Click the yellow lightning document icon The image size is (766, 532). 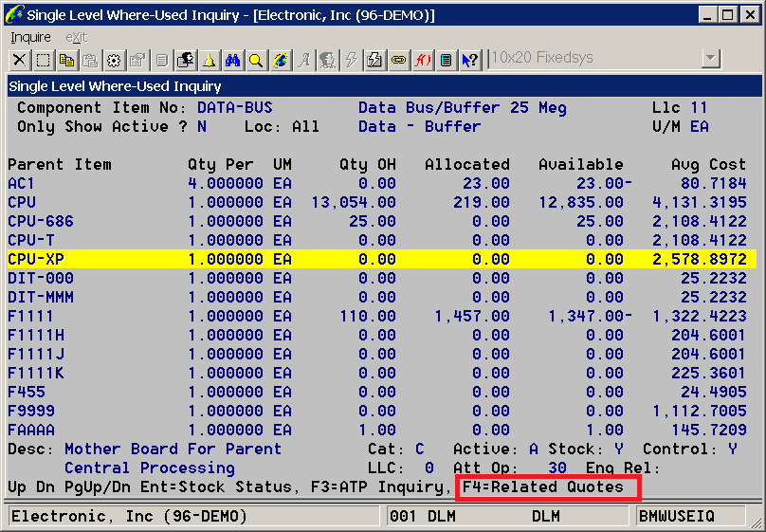(x=374, y=60)
